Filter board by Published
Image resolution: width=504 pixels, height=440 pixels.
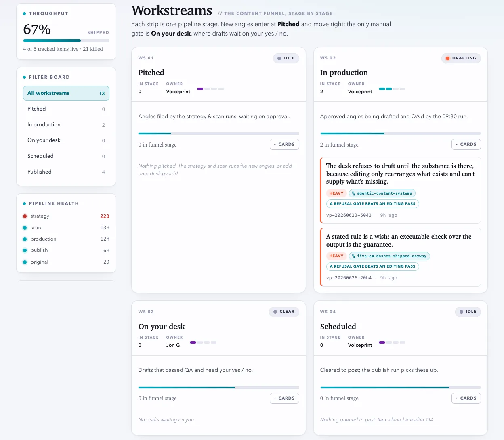(66, 172)
